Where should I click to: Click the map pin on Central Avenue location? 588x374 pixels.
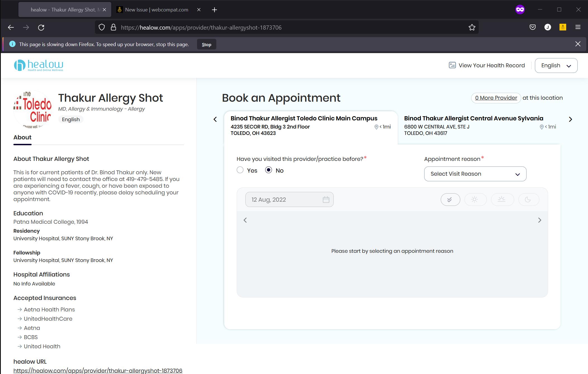point(541,127)
